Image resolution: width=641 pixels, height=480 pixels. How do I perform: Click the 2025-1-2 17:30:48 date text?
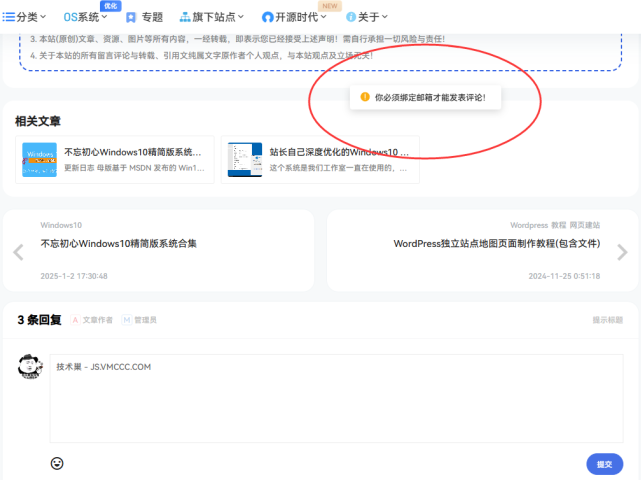(74, 276)
